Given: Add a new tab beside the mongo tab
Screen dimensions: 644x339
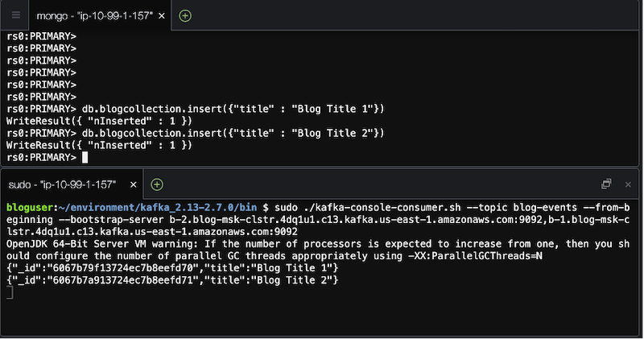Looking at the screenshot, I should click(x=185, y=15).
